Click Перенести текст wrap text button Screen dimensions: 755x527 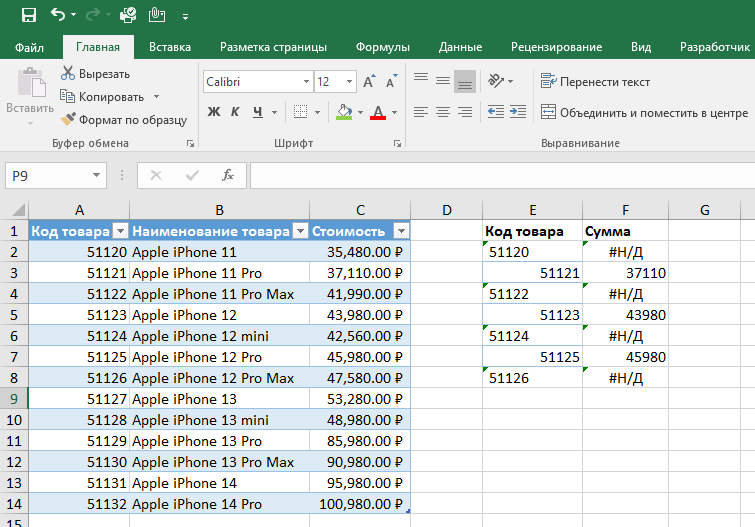(x=595, y=81)
